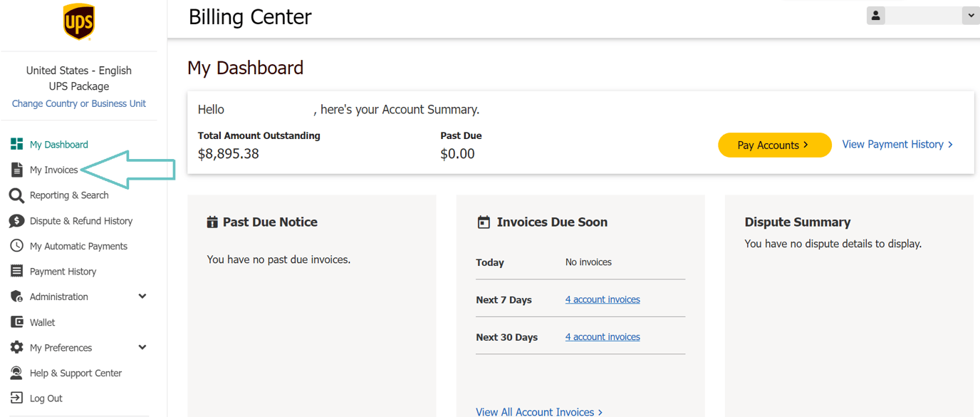Select the My Invoices sidebar item
This screenshot has width=980, height=417.
[54, 170]
